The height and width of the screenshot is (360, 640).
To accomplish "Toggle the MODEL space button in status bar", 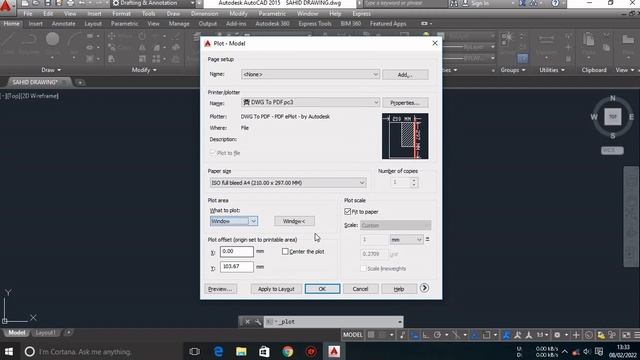I will pyautogui.click(x=353, y=335).
